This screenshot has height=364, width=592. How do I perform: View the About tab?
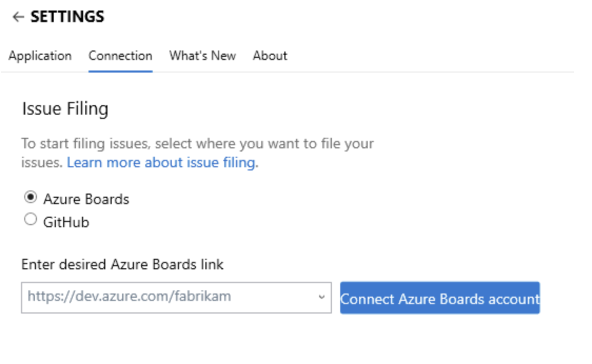[270, 56]
